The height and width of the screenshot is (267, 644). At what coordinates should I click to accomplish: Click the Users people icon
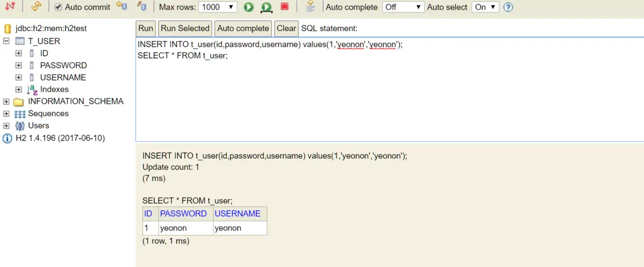[x=20, y=126]
